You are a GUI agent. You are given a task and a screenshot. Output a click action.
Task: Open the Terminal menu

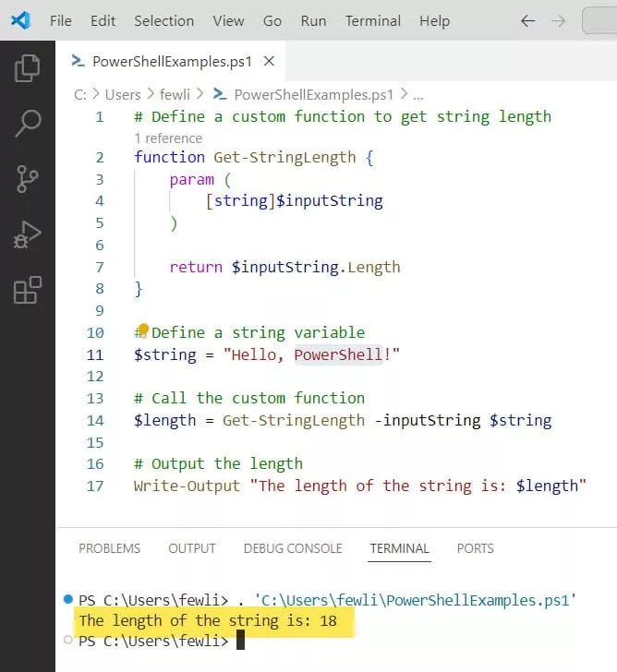373,20
